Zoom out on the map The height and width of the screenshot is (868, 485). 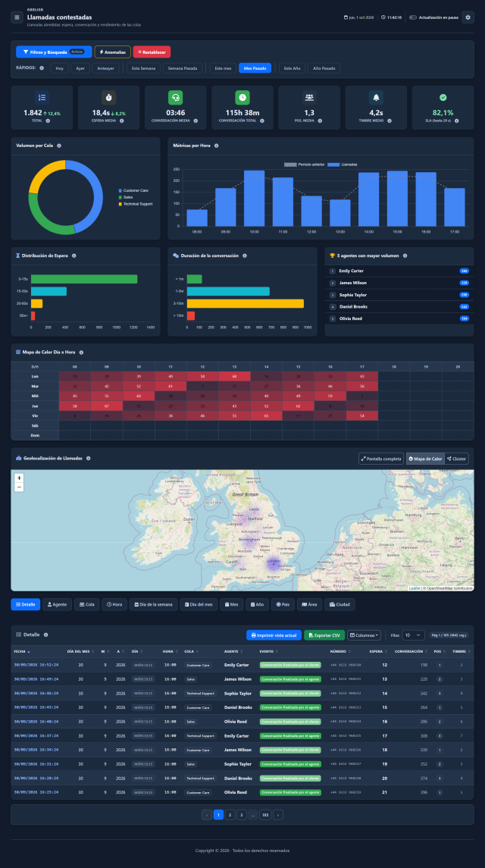point(20,487)
